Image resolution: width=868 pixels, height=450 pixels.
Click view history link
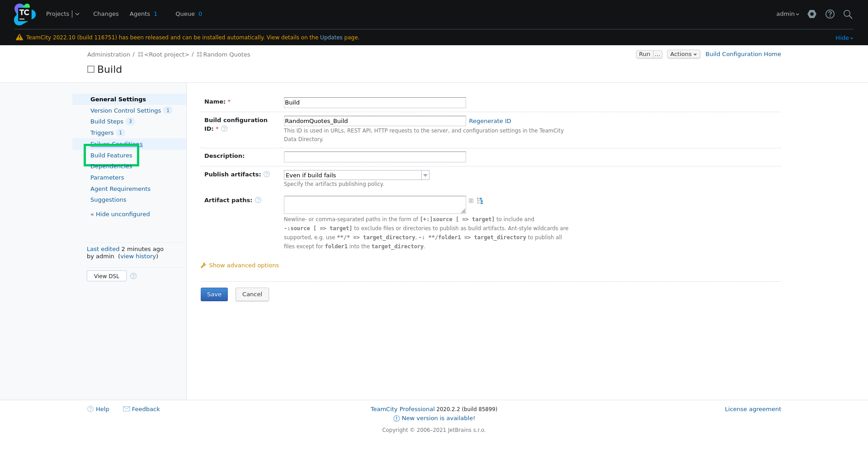[138, 256]
